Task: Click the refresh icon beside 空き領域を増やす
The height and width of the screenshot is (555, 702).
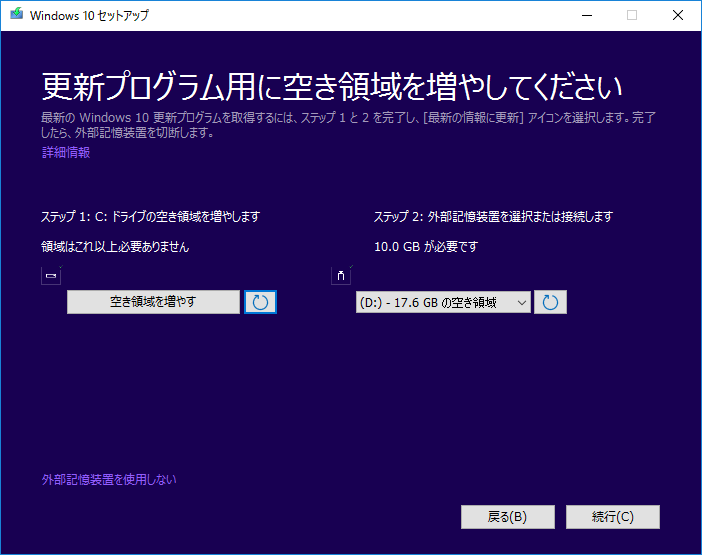Action: click(x=260, y=302)
